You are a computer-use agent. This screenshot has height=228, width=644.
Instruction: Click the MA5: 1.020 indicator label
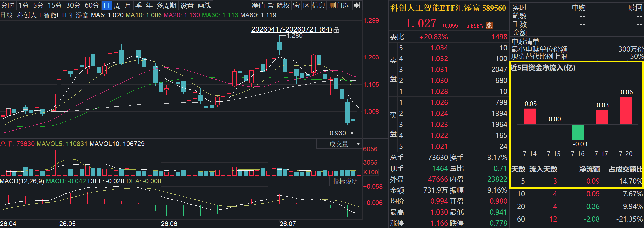point(107,15)
